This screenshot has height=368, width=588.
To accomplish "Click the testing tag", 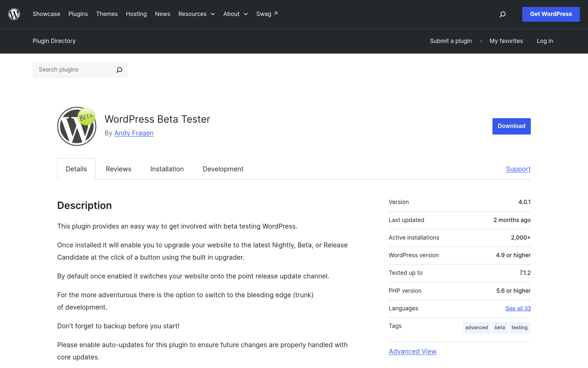I will (x=519, y=328).
